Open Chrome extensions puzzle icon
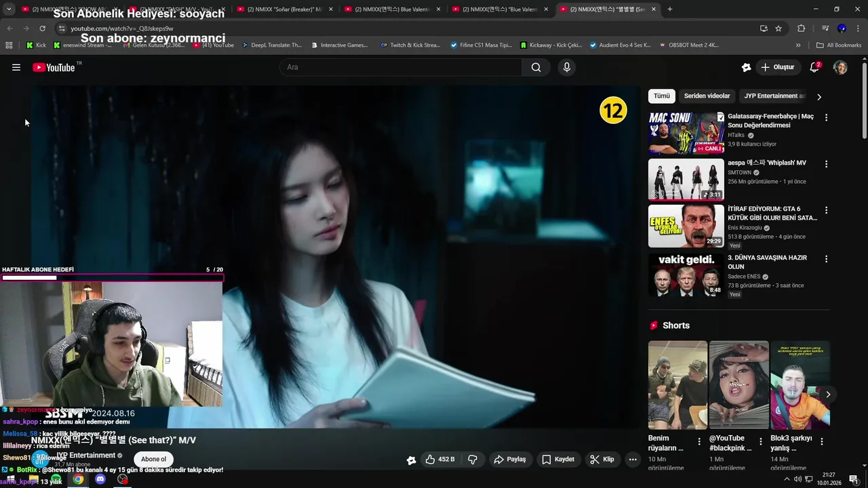This screenshot has width=868, height=488. coord(801,28)
